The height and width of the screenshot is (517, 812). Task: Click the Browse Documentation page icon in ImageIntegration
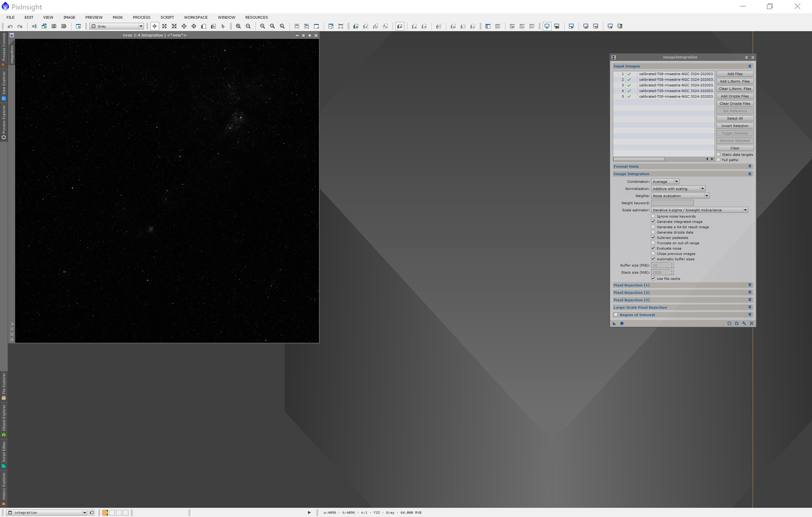coord(736,323)
